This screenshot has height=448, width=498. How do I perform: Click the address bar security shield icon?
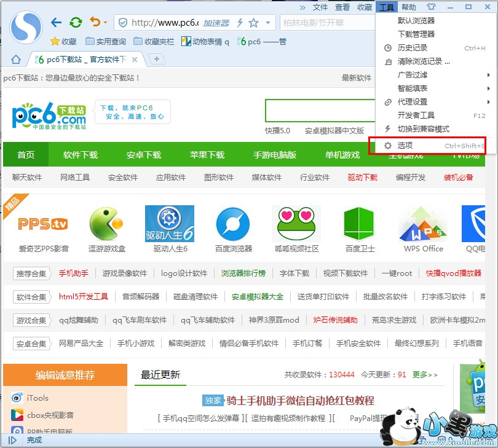pos(122,23)
